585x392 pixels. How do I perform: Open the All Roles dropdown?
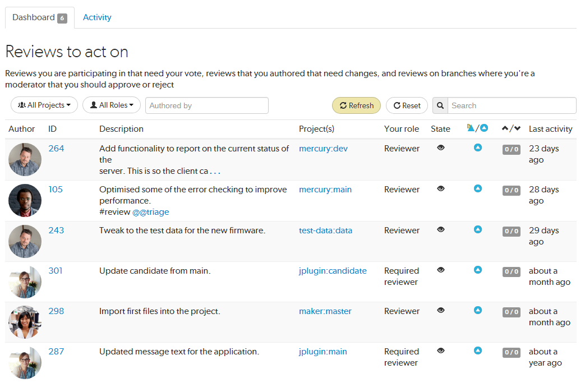112,105
